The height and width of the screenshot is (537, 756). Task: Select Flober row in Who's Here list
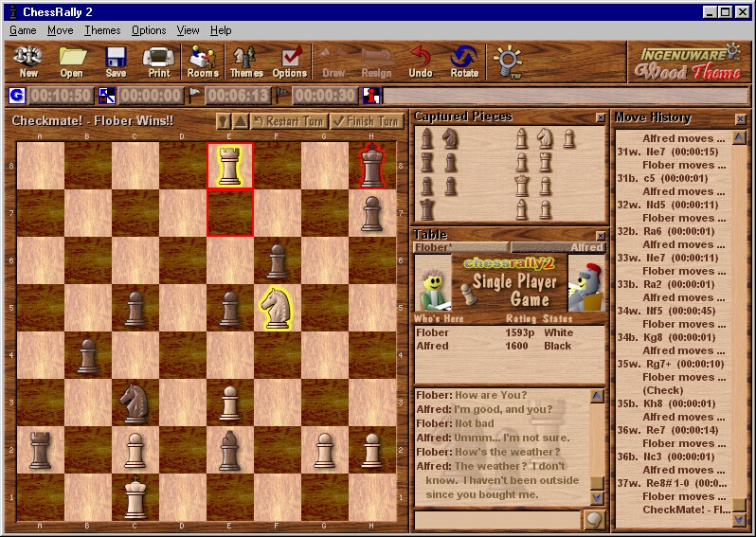tap(509, 332)
